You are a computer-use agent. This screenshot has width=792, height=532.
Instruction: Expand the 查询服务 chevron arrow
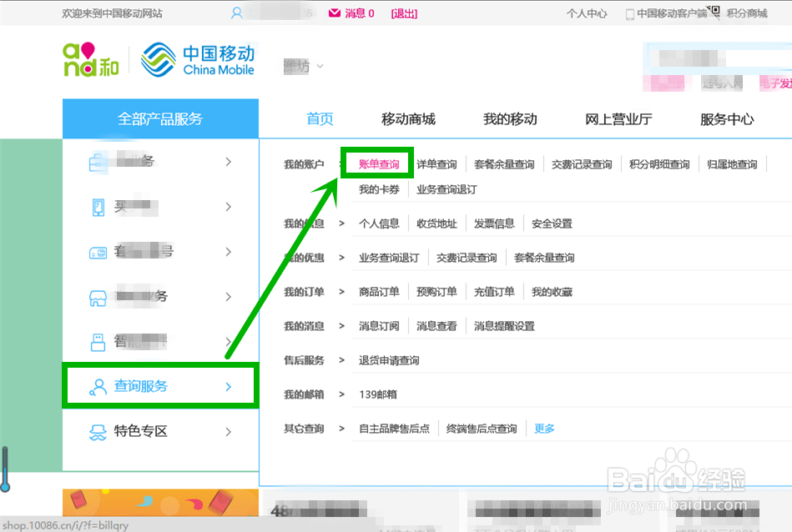coord(227,386)
